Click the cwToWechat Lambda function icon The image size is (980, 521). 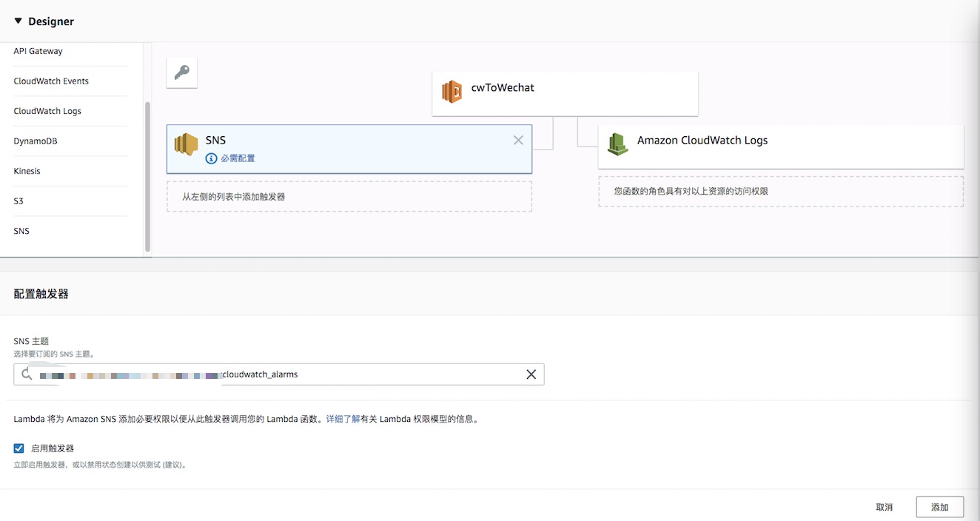click(x=452, y=92)
